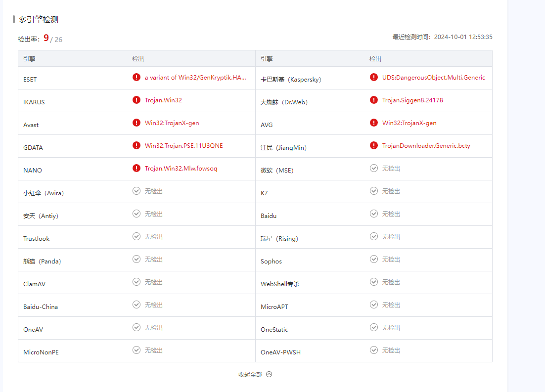The height and width of the screenshot is (392, 545).
Task: Click the detection rate count 9 / 26
Action: tap(52, 39)
